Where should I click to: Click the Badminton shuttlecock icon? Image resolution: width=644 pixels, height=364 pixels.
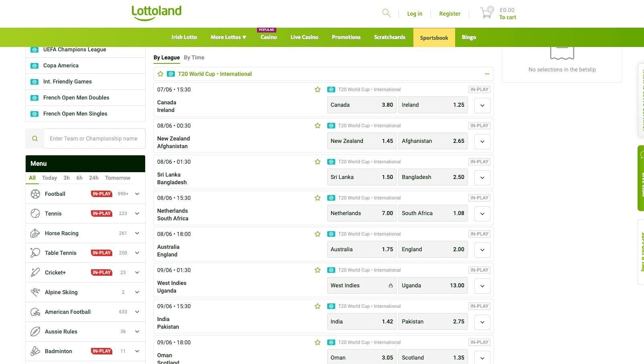pos(35,351)
